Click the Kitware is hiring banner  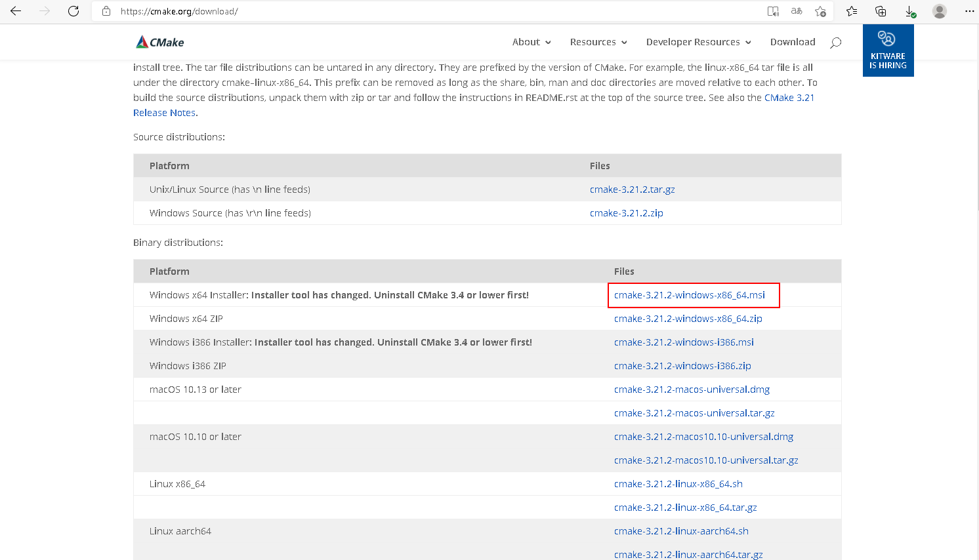tap(888, 50)
